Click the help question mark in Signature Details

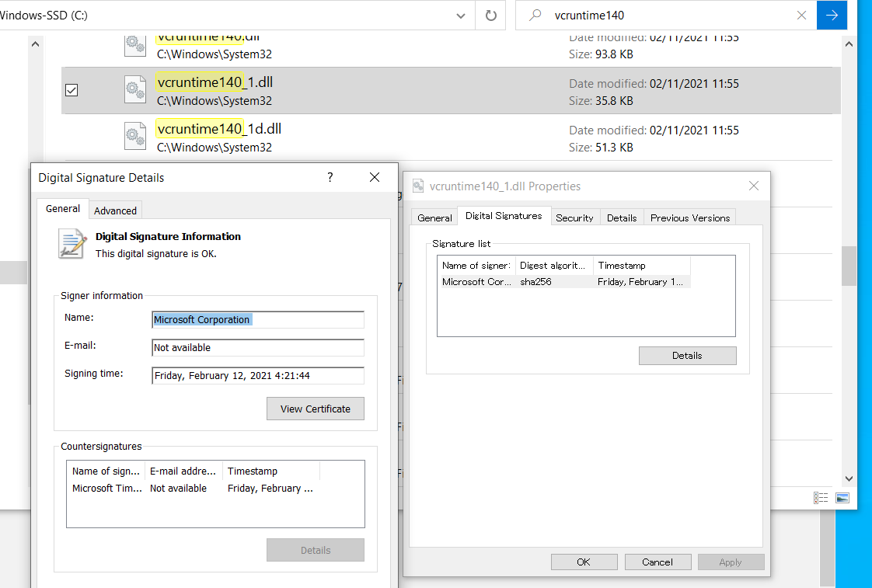tap(330, 177)
